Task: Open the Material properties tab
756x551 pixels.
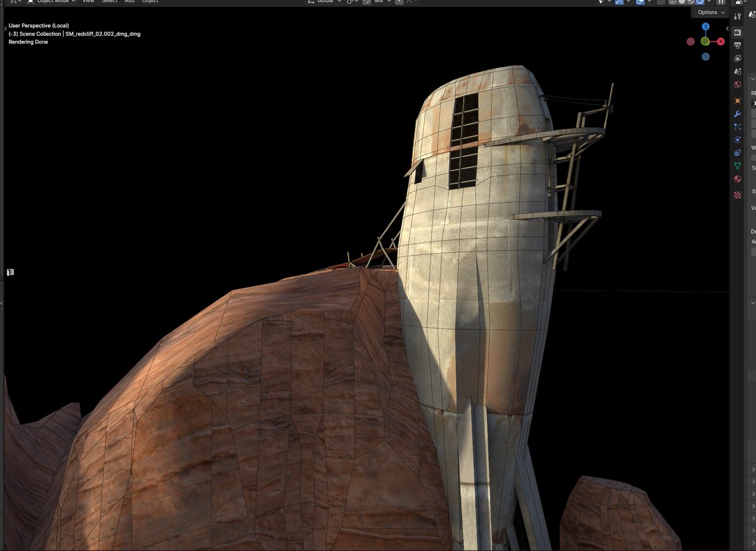Action: [x=738, y=179]
